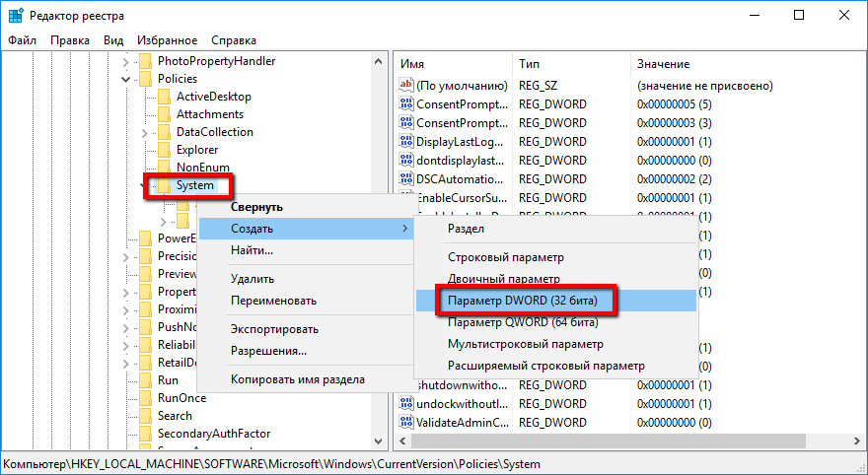Click the Policies folder icon

point(146,79)
